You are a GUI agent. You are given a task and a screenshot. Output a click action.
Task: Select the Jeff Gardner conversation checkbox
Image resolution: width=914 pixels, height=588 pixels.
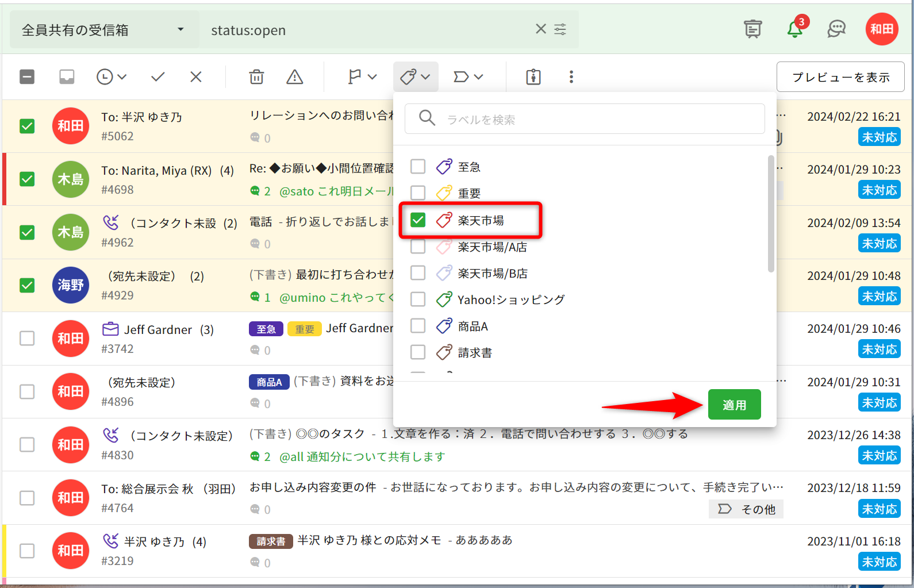point(27,338)
